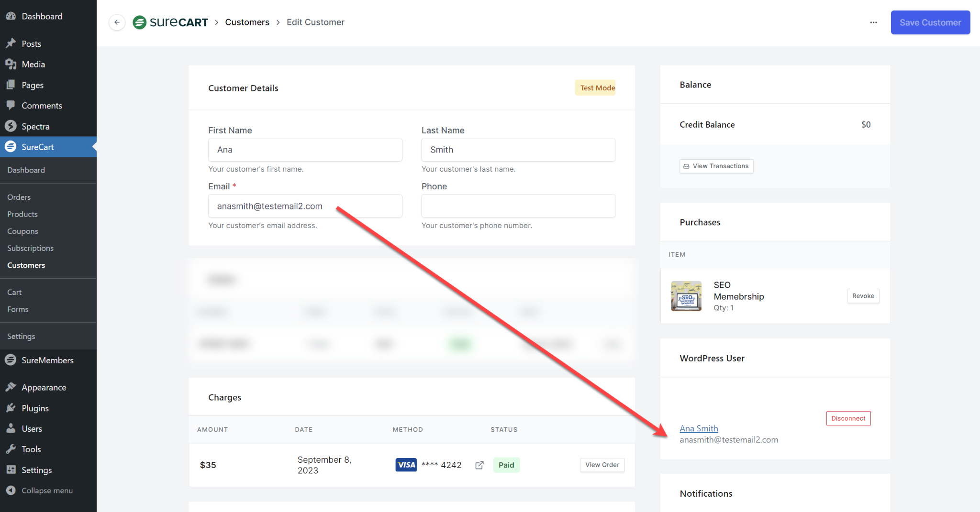Open the three-dot options menu near Save Customer
The image size is (980, 512).
pyautogui.click(x=873, y=22)
